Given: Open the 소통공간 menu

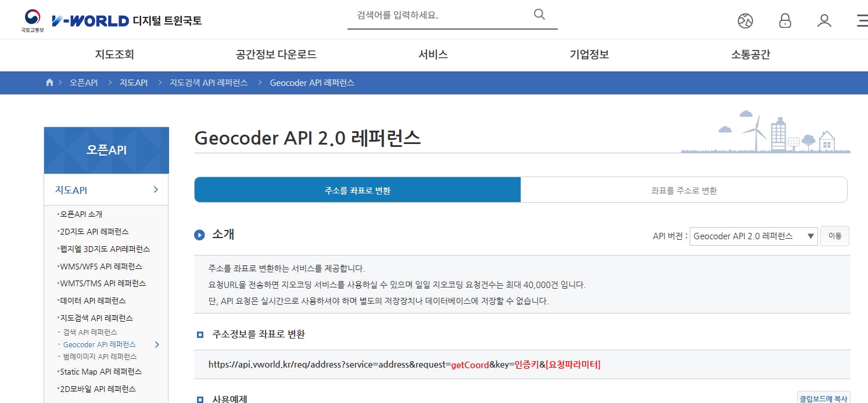Looking at the screenshot, I should click(751, 55).
